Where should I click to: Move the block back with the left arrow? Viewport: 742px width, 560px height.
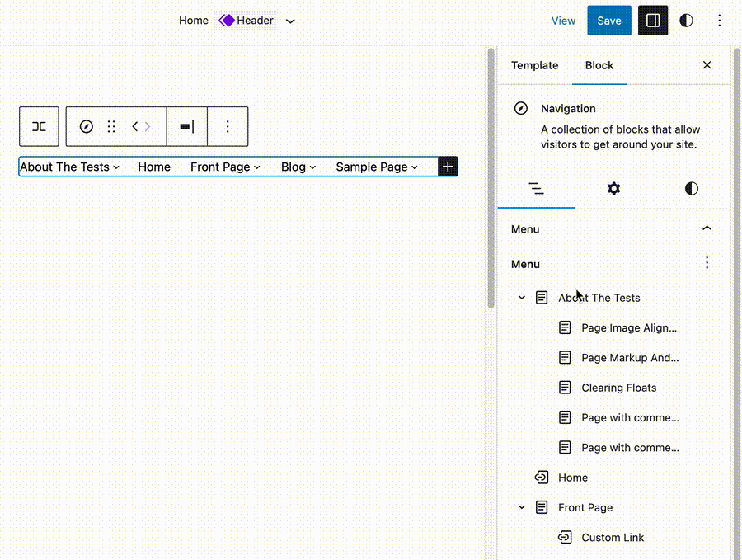point(134,126)
